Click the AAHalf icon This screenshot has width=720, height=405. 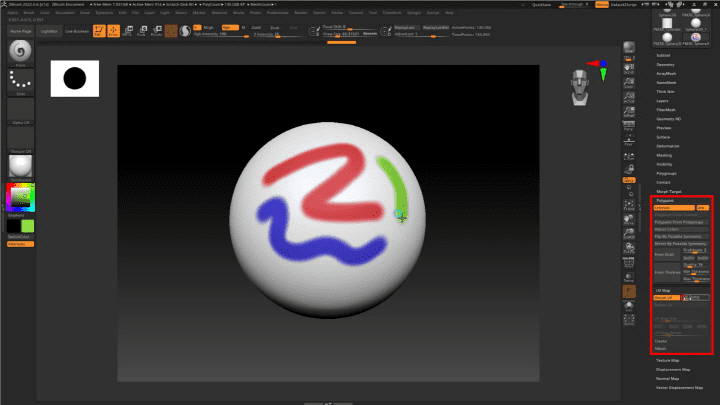point(629,111)
